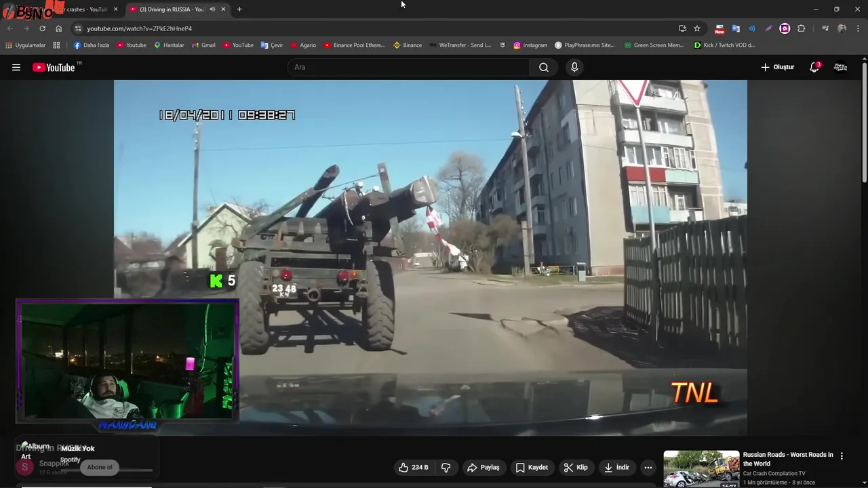Screen dimensions: 868x488
Task: Open the WeTransfer bookmark
Action: coord(460,45)
